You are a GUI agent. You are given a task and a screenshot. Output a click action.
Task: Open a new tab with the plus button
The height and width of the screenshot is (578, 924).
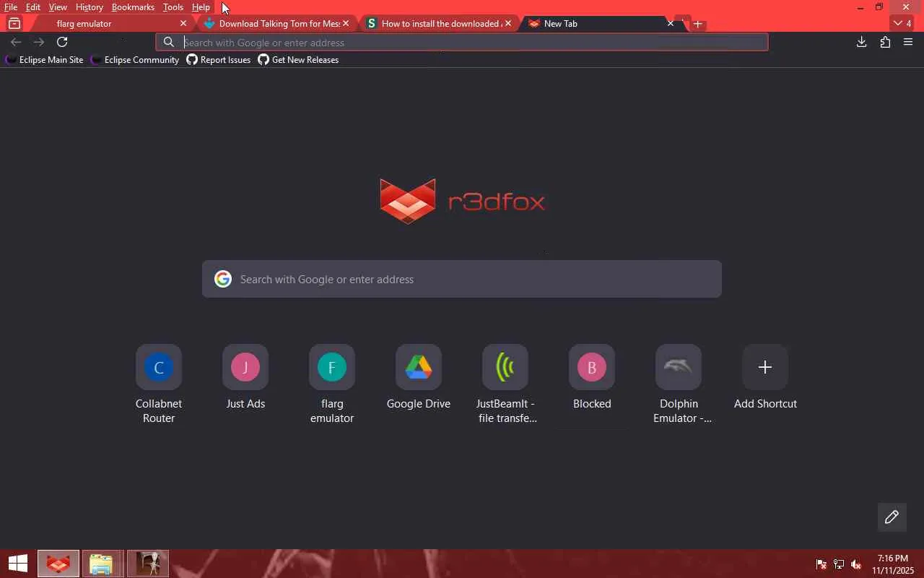coord(697,24)
